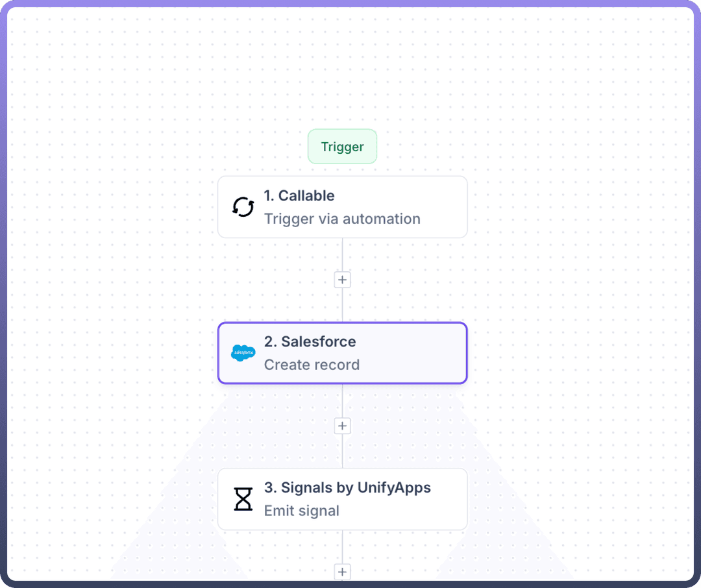Screen dimensions: 701x588
Task: Add step between Callable and Salesforce
Action: click(x=342, y=280)
